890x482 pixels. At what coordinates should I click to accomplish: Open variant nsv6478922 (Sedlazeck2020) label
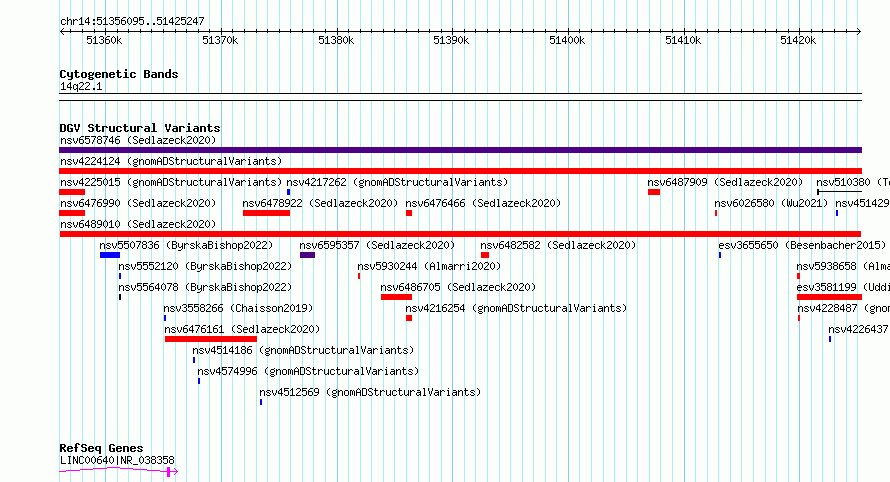click(x=320, y=203)
